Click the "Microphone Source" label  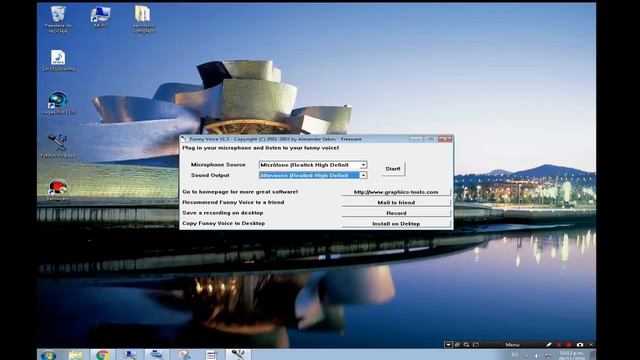pyautogui.click(x=218, y=164)
